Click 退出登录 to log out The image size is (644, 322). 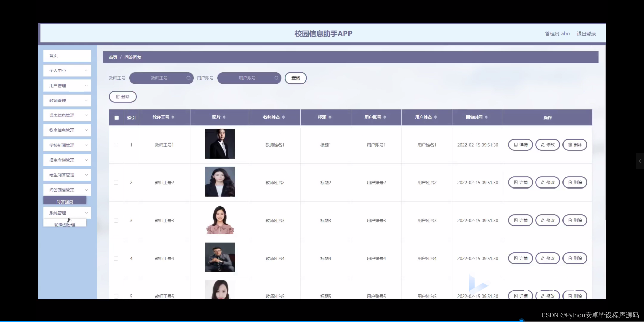coord(586,33)
